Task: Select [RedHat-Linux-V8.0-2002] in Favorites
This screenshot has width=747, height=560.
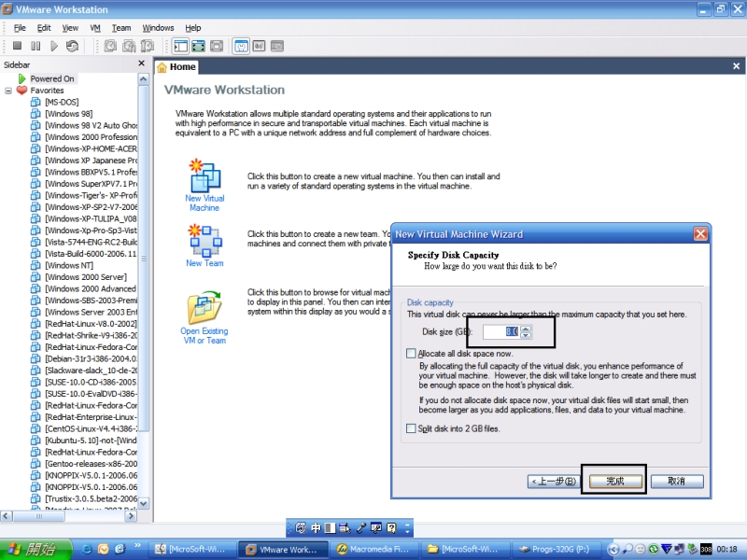Action: pos(91,324)
